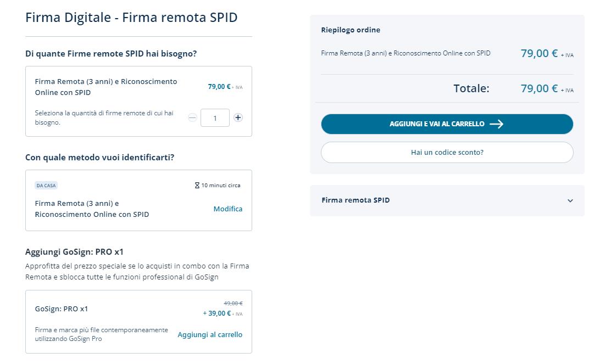Focus the quantity input field showing 1
The width and height of the screenshot is (600, 364).
point(215,118)
